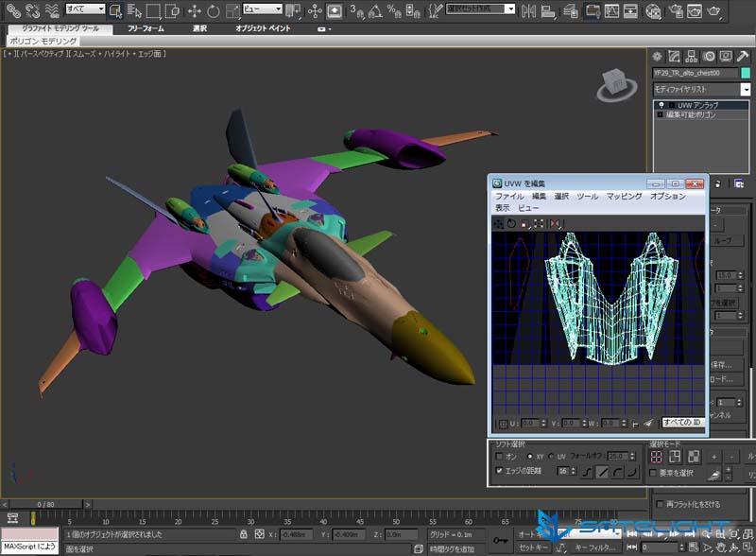Select the XY soft selection radio button

point(529,456)
